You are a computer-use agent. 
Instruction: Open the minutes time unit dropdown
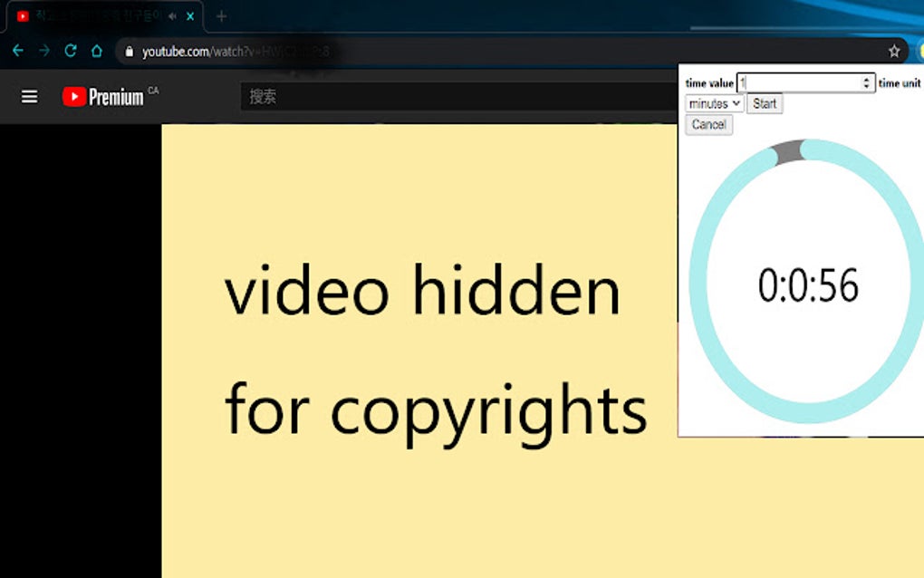714,103
